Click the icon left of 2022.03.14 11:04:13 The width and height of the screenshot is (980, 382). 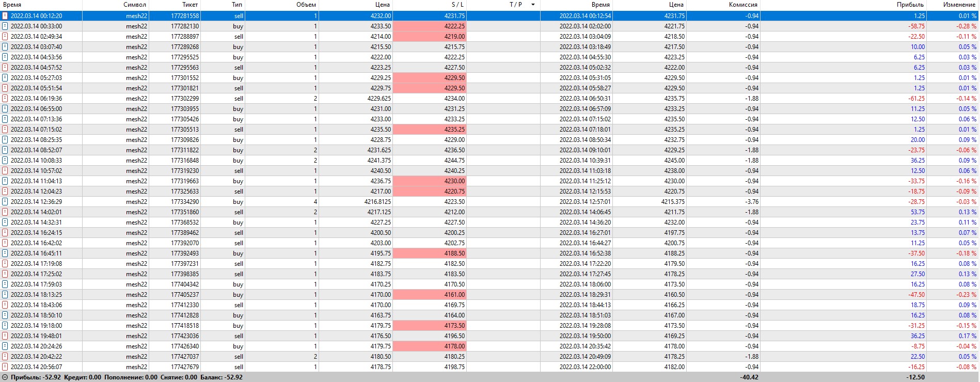point(5,181)
